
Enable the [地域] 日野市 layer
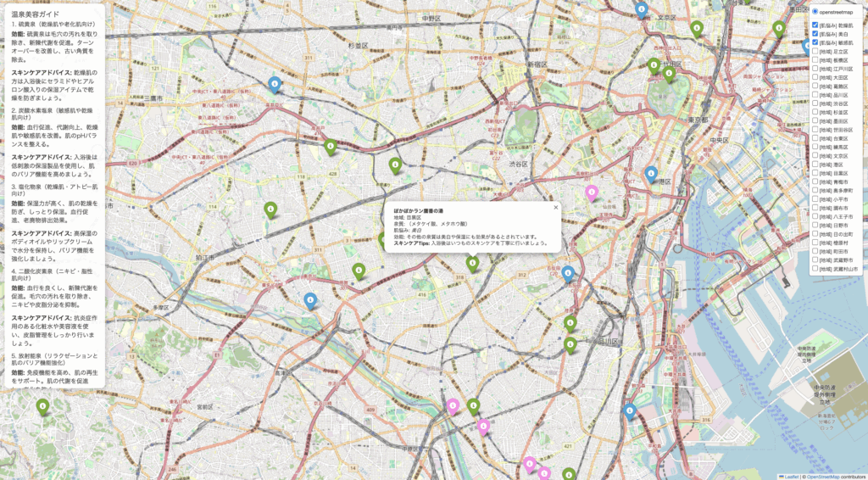[x=815, y=225]
